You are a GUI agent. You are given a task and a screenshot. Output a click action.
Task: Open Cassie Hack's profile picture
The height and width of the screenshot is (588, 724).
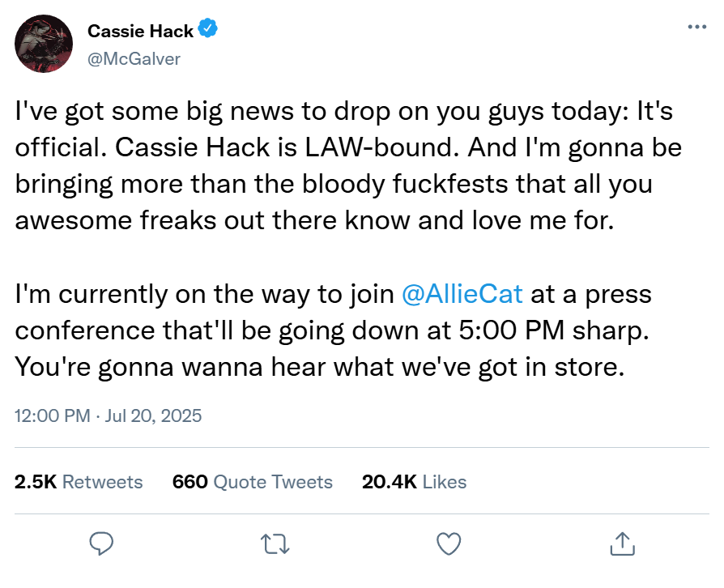point(45,45)
